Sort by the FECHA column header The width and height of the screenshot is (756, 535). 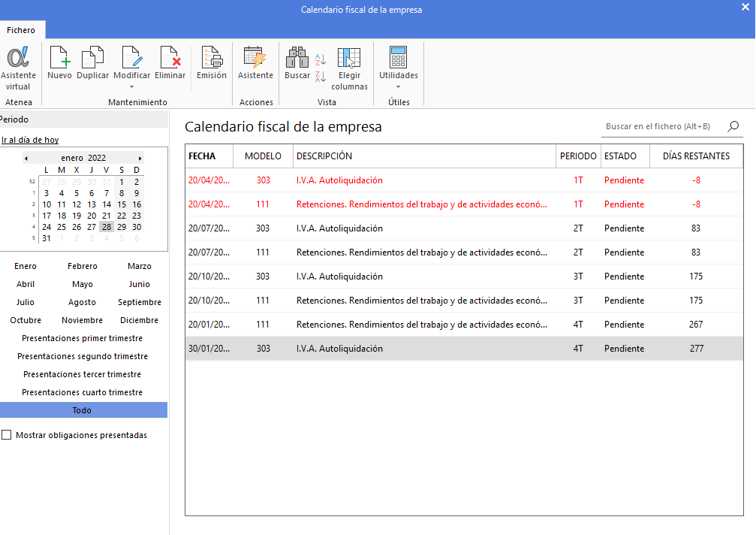click(209, 156)
